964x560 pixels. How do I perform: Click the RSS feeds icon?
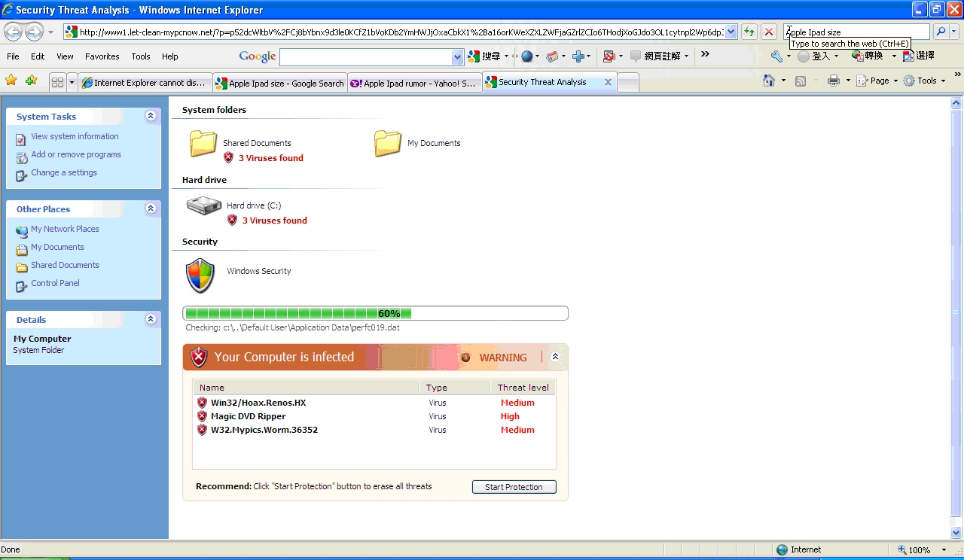801,81
